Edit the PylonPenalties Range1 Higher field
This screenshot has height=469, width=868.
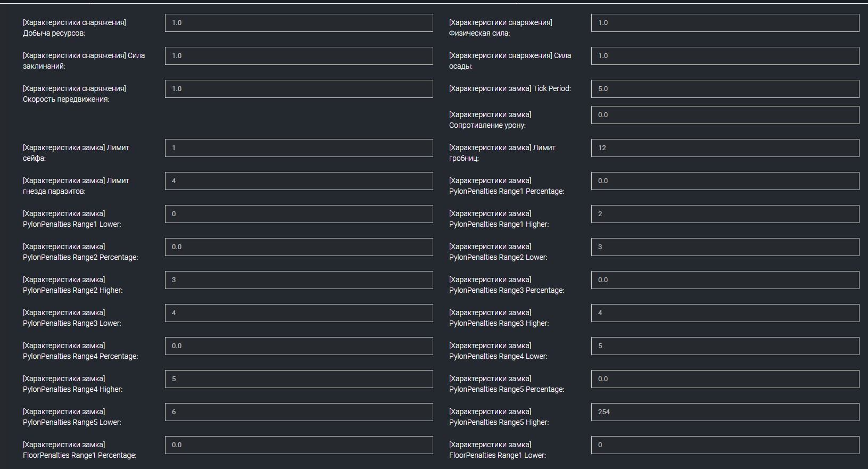(x=725, y=214)
